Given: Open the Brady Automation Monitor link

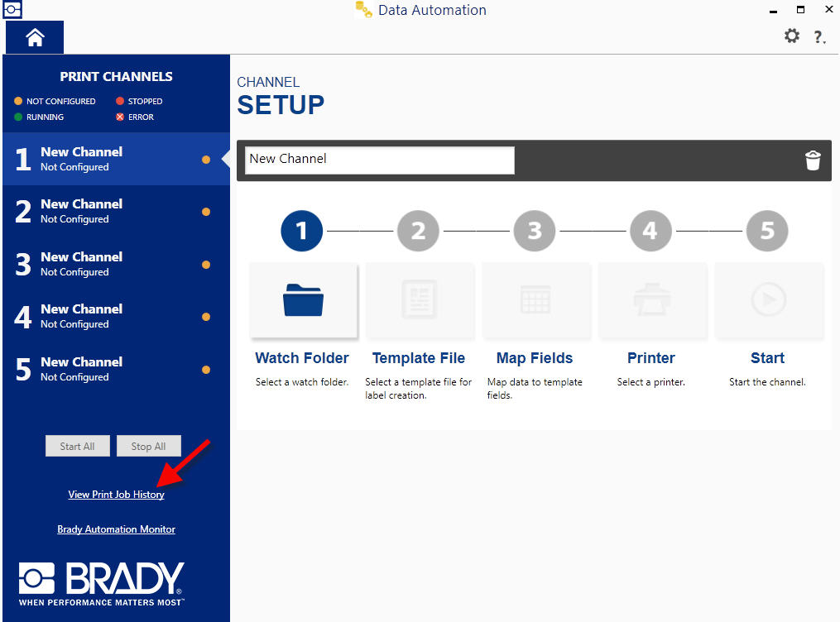Looking at the screenshot, I should point(116,529).
